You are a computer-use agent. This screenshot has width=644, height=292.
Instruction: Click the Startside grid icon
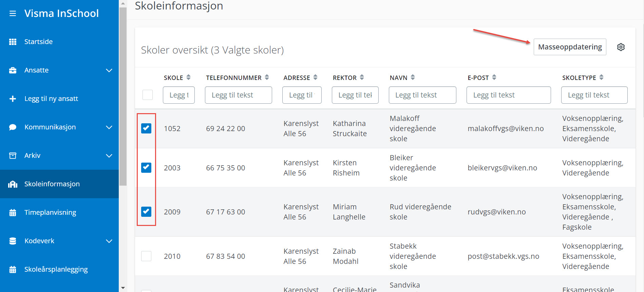tap(13, 42)
